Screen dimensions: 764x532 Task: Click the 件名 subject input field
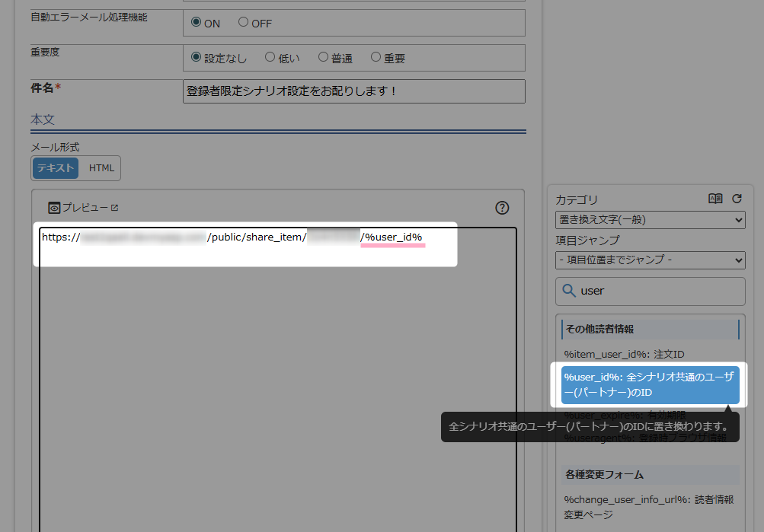(x=354, y=91)
